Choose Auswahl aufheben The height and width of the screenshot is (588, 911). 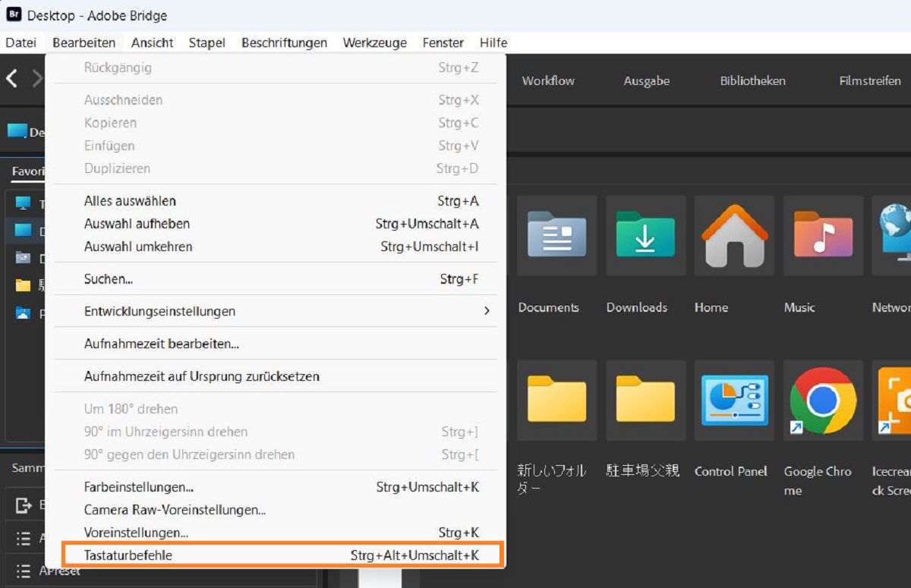[276, 224]
